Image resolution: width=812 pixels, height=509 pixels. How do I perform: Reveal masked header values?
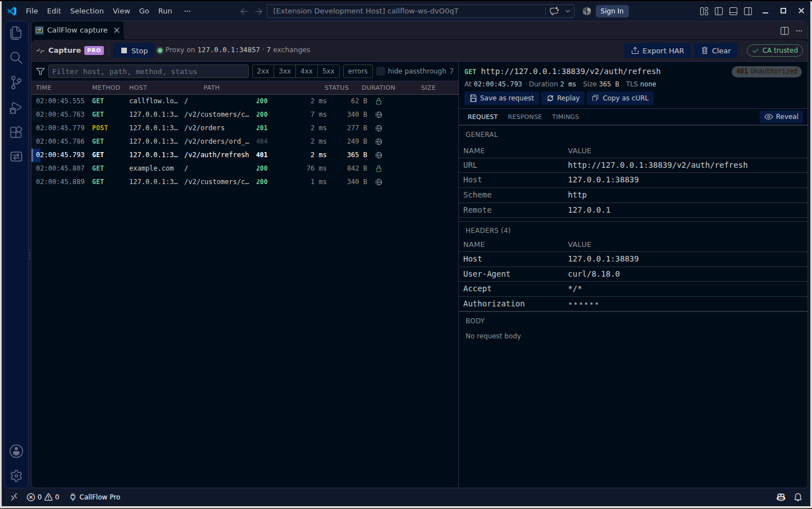(782, 117)
